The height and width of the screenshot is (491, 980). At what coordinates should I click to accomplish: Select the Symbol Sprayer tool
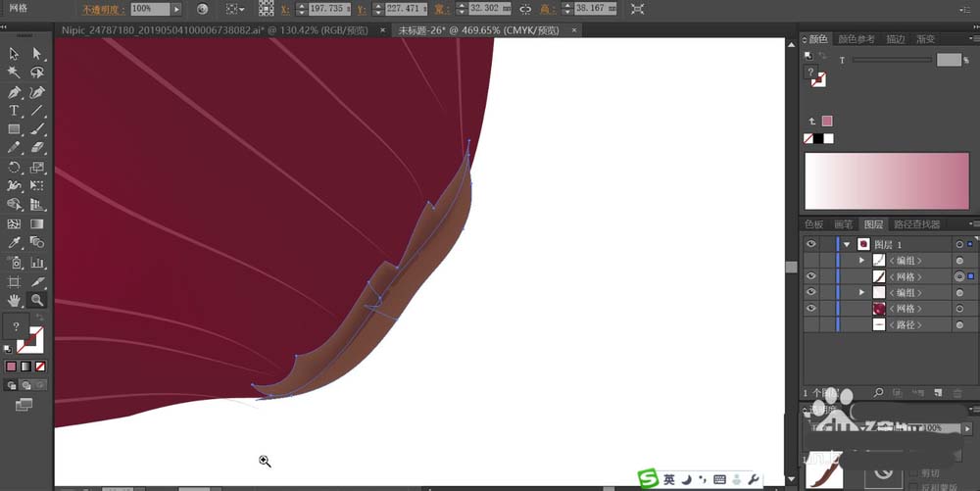pyautogui.click(x=14, y=263)
